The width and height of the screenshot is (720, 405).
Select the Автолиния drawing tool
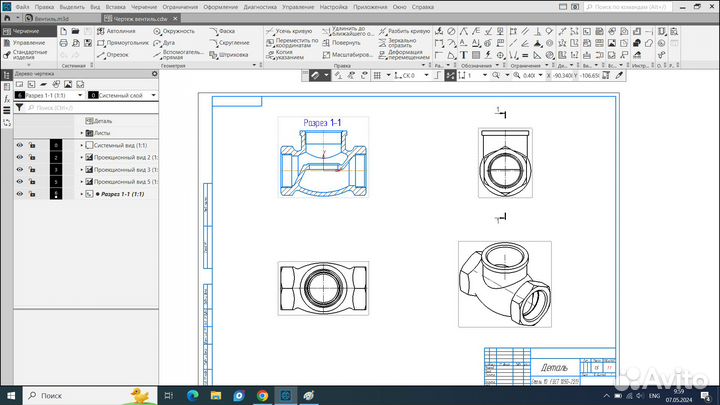click(119, 31)
